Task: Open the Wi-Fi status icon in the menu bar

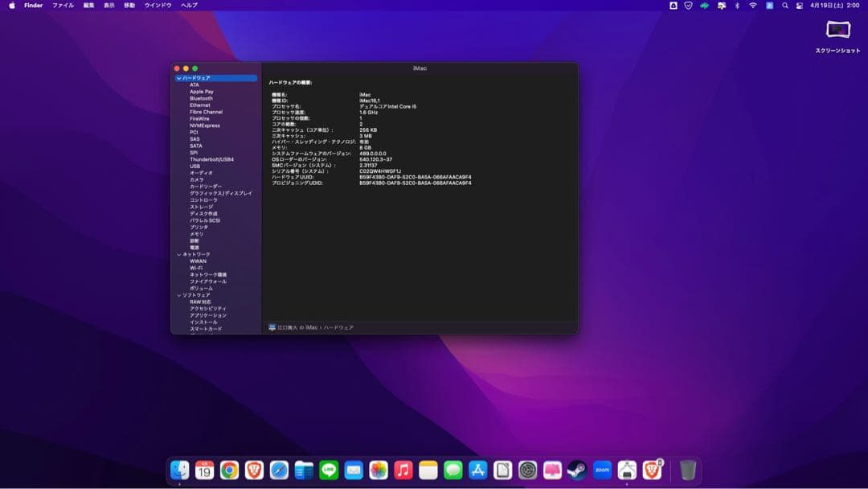Action: click(x=753, y=5)
